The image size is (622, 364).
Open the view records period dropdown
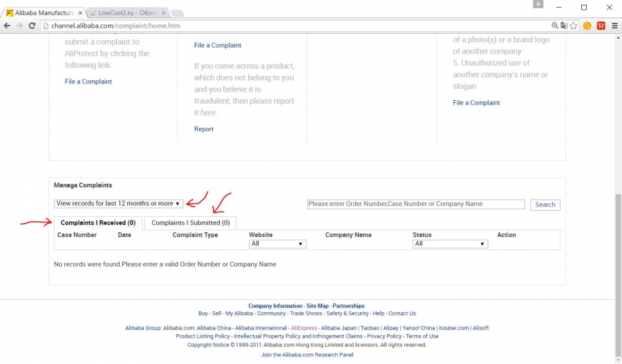[118, 203]
